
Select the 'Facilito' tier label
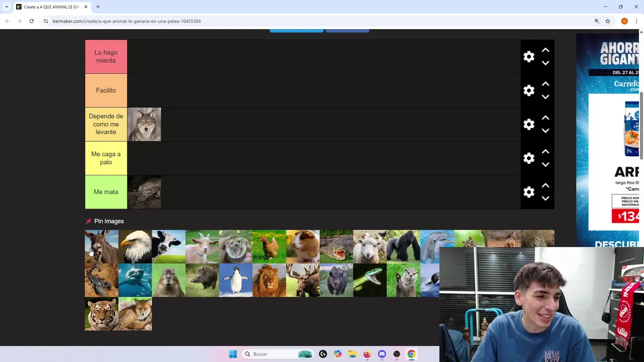[106, 90]
